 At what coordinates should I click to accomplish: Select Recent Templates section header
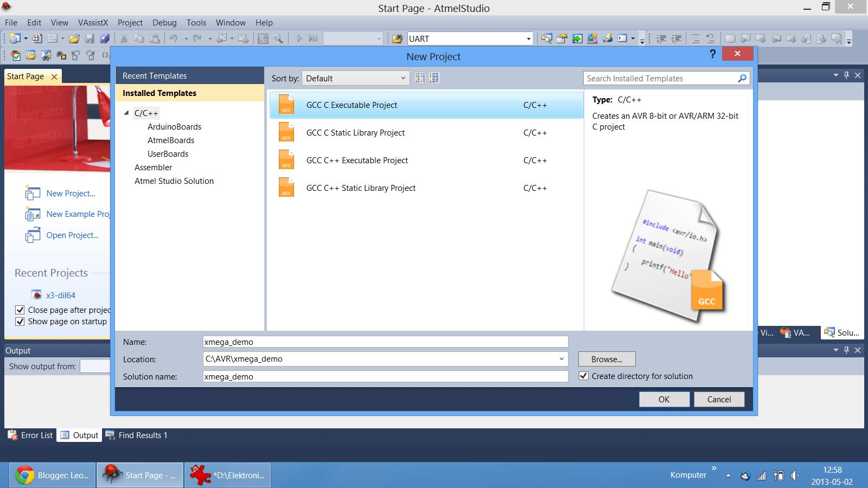coord(190,75)
